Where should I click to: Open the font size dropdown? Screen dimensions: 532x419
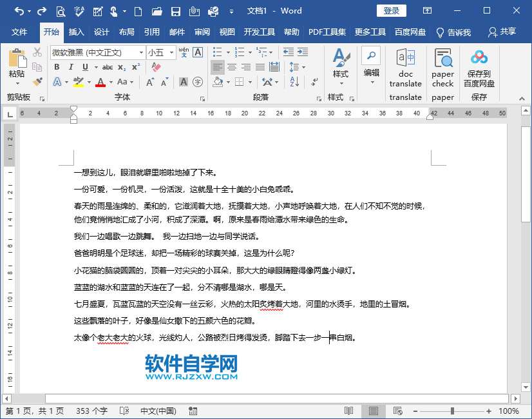coord(173,52)
